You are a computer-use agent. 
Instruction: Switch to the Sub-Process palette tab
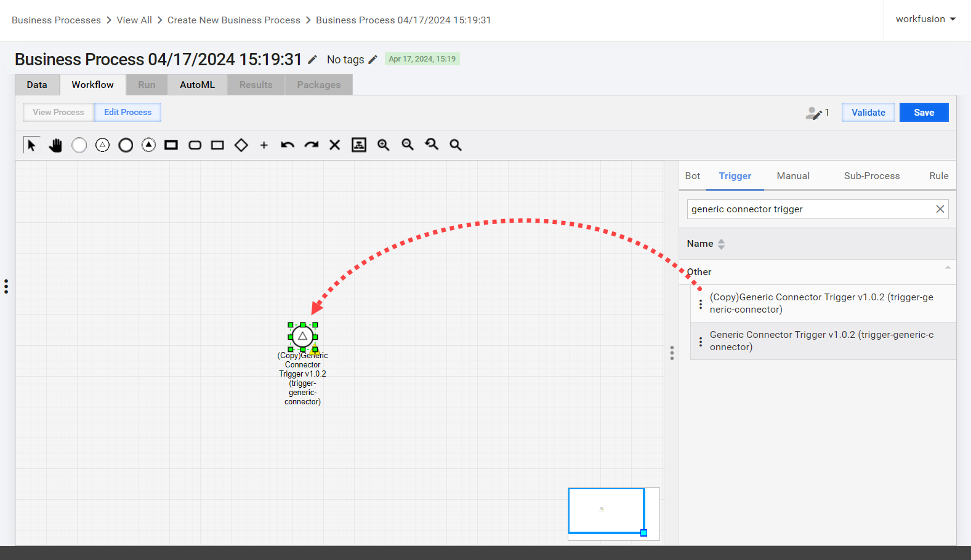[872, 176]
